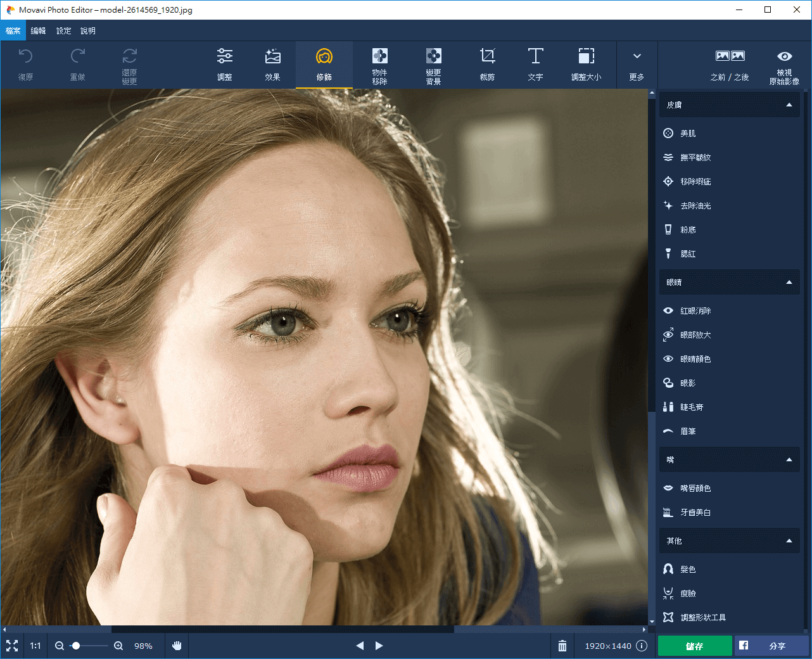
Task: Expand the 更多 more tools dropdown
Action: point(637,65)
